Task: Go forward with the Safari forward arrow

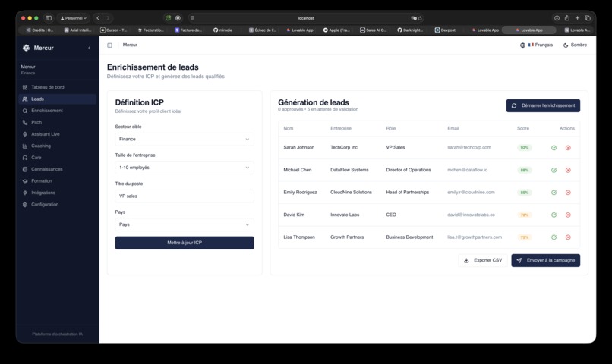Action: click(108, 18)
